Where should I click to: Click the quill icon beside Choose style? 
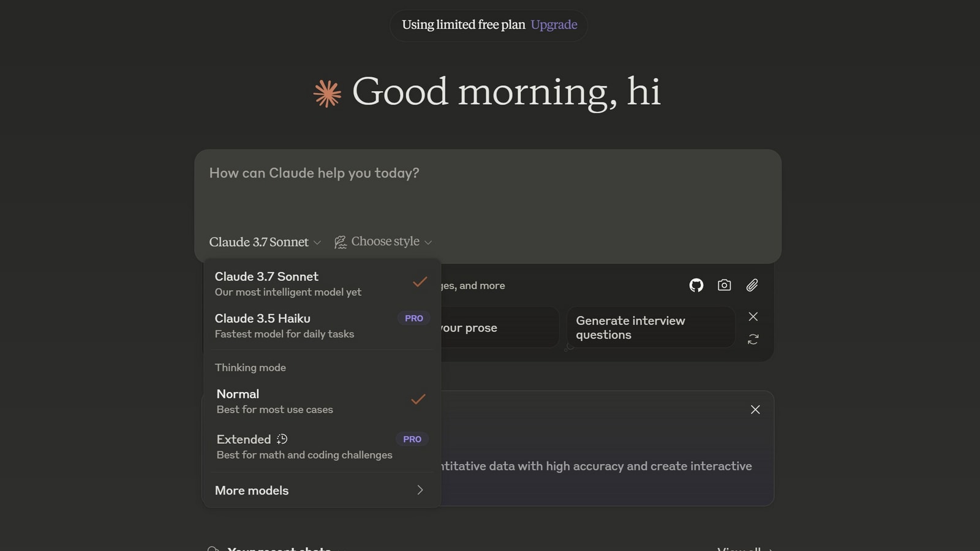click(339, 241)
